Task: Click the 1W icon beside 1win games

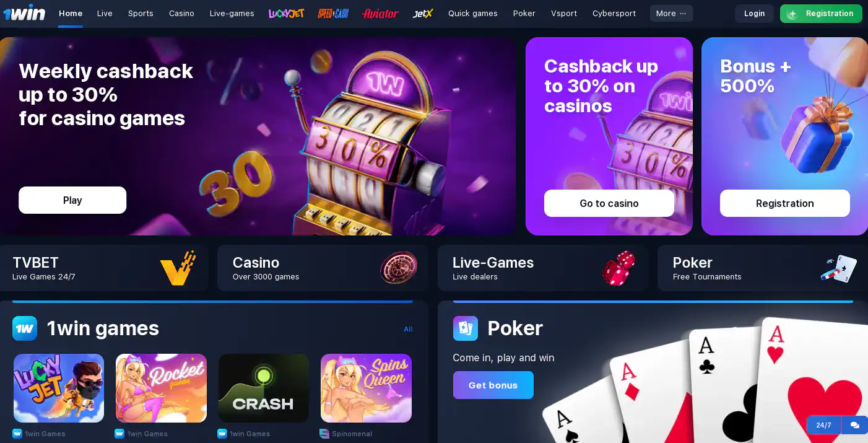Action: point(25,328)
